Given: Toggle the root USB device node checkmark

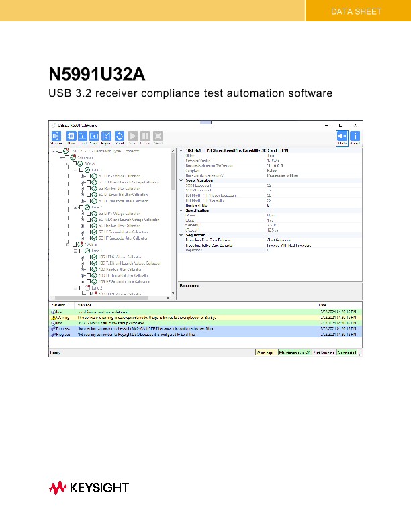Looking at the screenshot, I should (x=66, y=151).
